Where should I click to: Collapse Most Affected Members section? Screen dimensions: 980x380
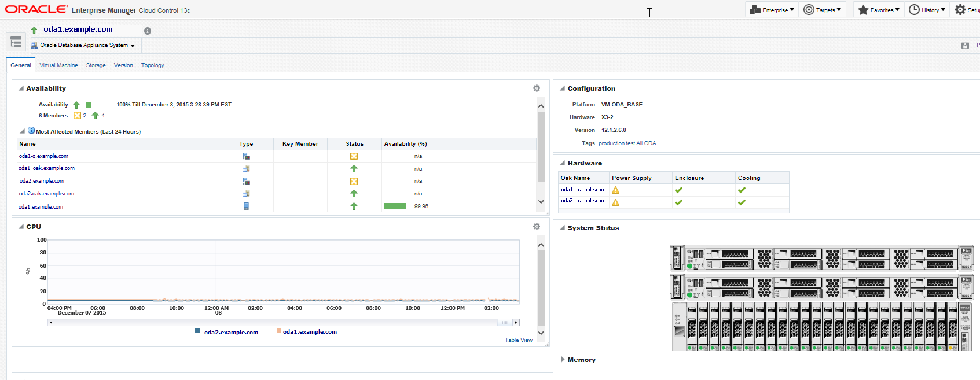(23, 131)
